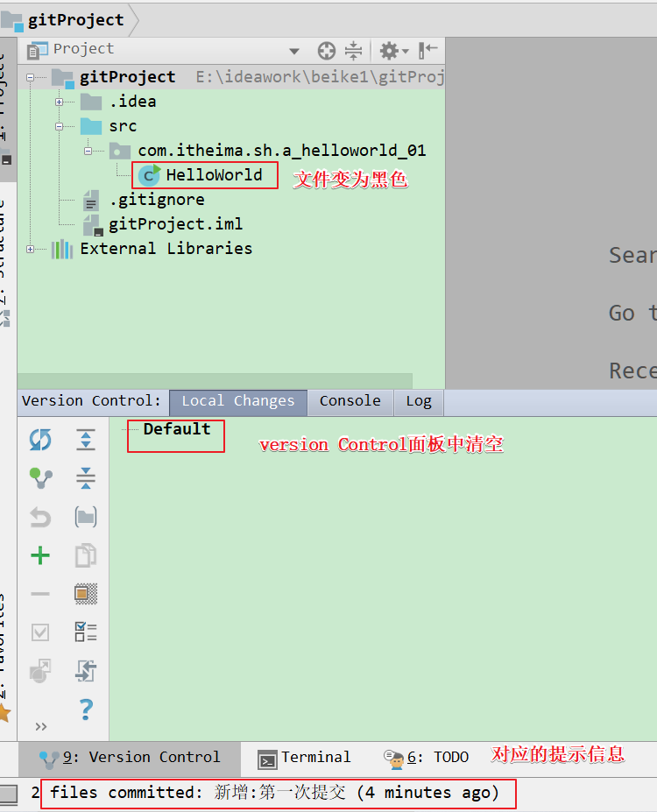Click Expand All in Local Changes toolbar
The height and width of the screenshot is (812, 657).
click(x=86, y=440)
